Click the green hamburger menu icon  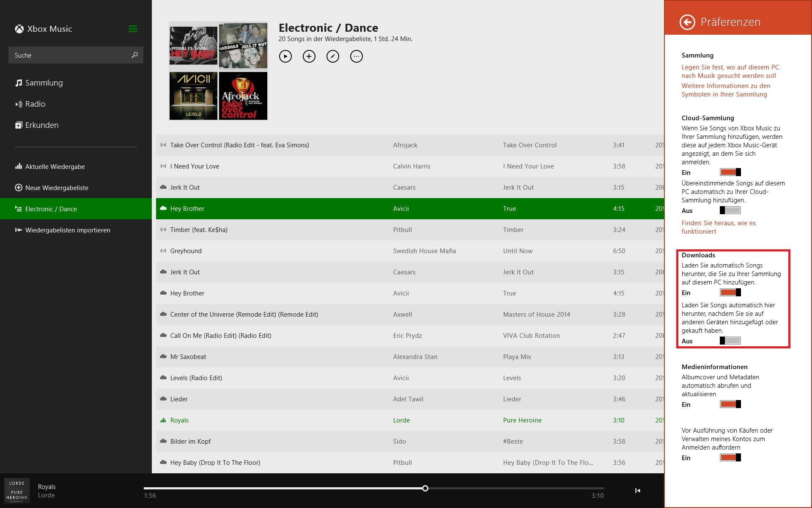coord(133,29)
